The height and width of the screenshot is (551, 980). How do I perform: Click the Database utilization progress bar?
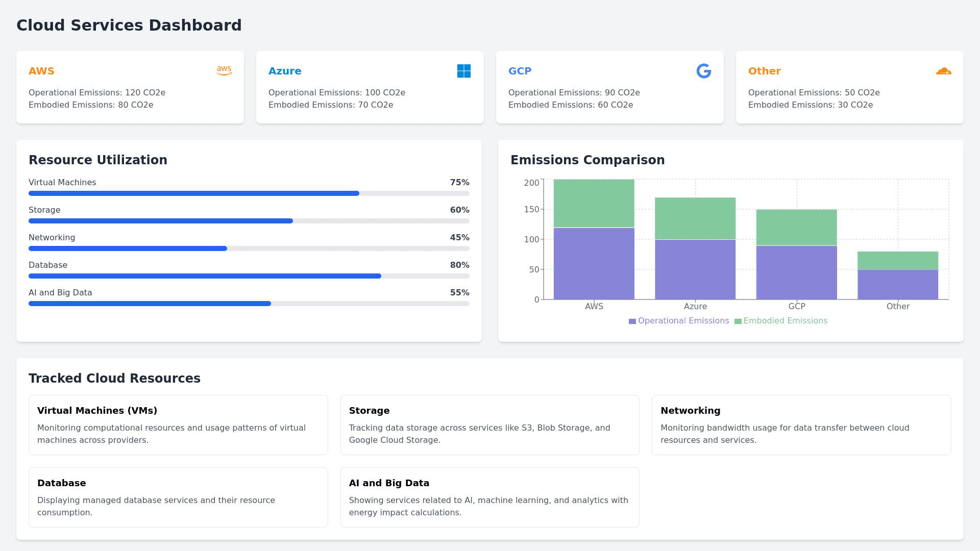tap(249, 276)
